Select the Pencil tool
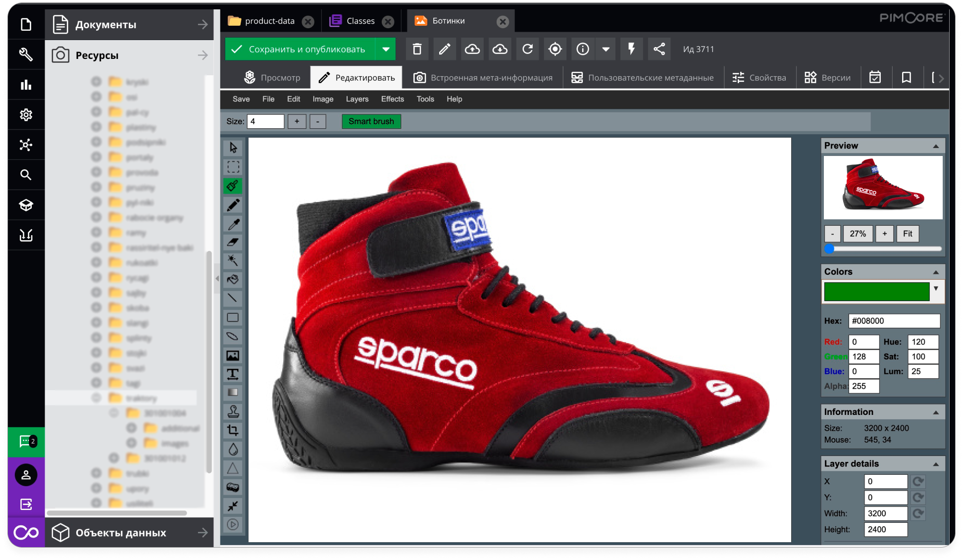Viewport: 963px width, 560px height. point(233,204)
